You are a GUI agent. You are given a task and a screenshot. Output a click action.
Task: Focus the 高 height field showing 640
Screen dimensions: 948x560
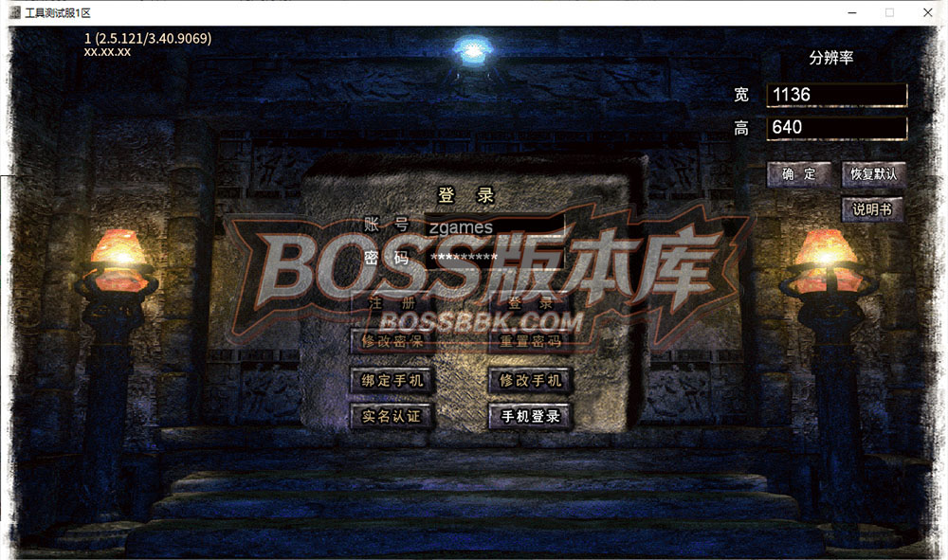point(836,127)
